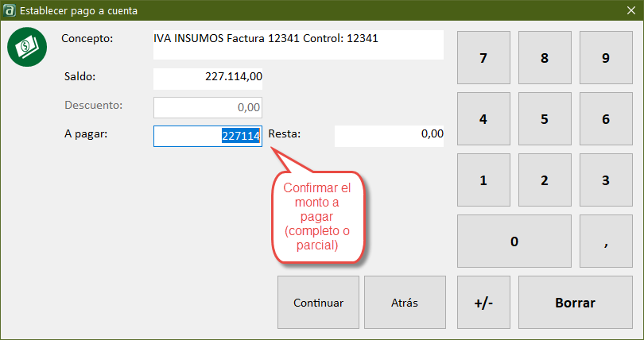Toggle sign with the +/- button
The width and height of the screenshot is (644, 340).
(x=483, y=303)
